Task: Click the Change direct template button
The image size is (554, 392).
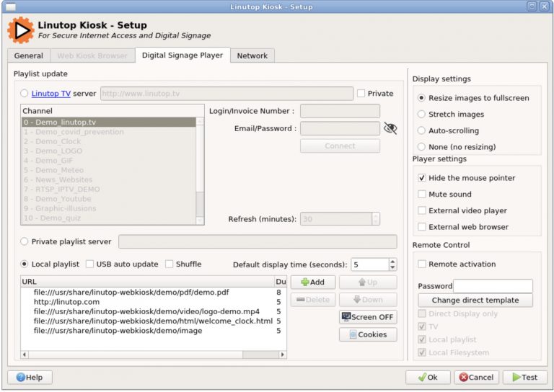Action: [x=475, y=300]
